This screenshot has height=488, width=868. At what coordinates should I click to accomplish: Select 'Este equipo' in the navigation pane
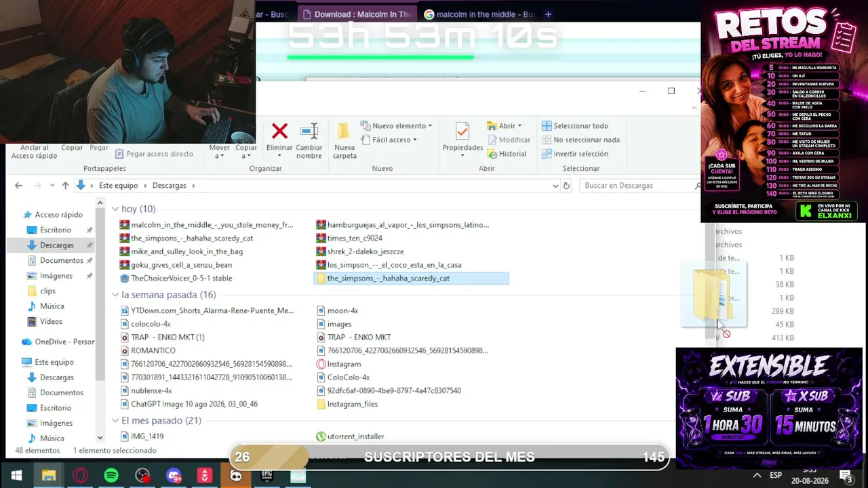(47, 363)
